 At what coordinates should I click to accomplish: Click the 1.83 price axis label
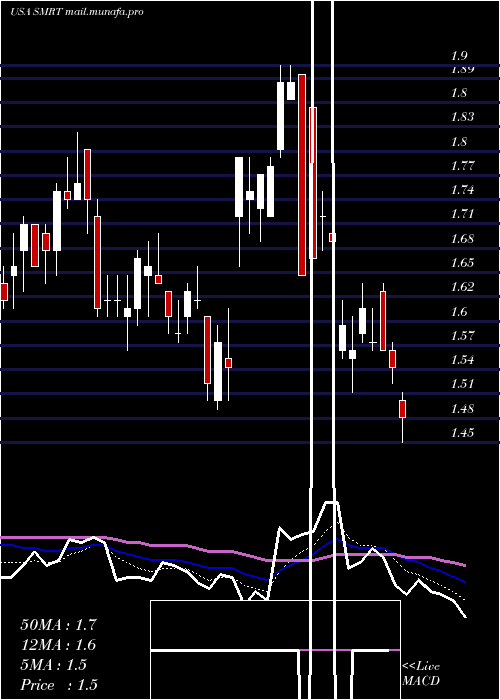[462, 117]
